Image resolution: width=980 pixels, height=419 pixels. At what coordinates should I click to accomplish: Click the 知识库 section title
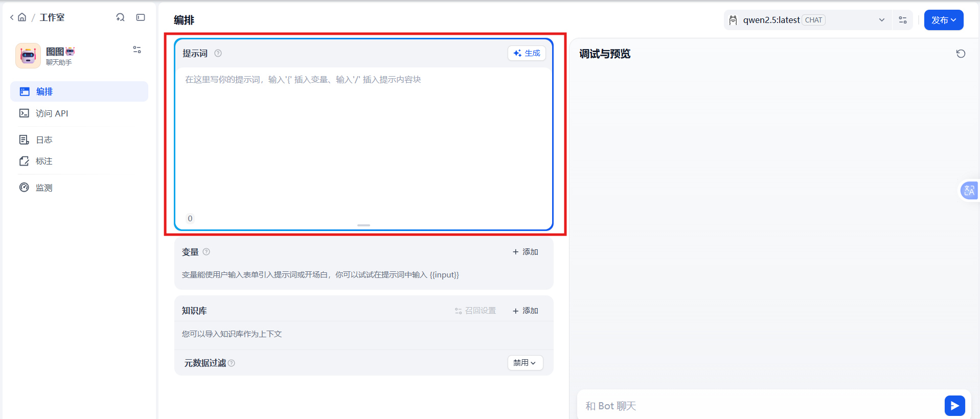pyautogui.click(x=194, y=311)
